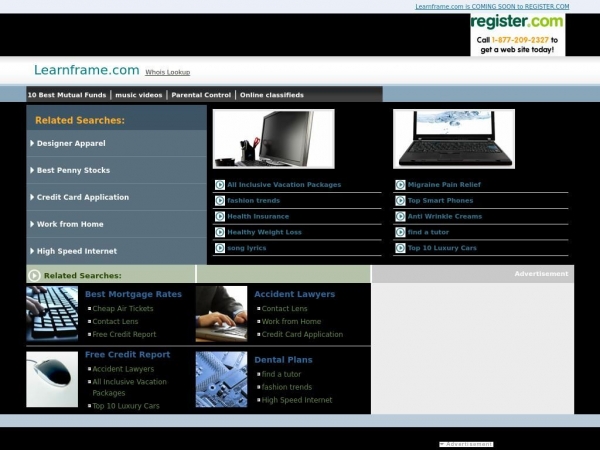Screen dimensions: 600x450
Task: Open the Health Insurance link
Action: [258, 217]
